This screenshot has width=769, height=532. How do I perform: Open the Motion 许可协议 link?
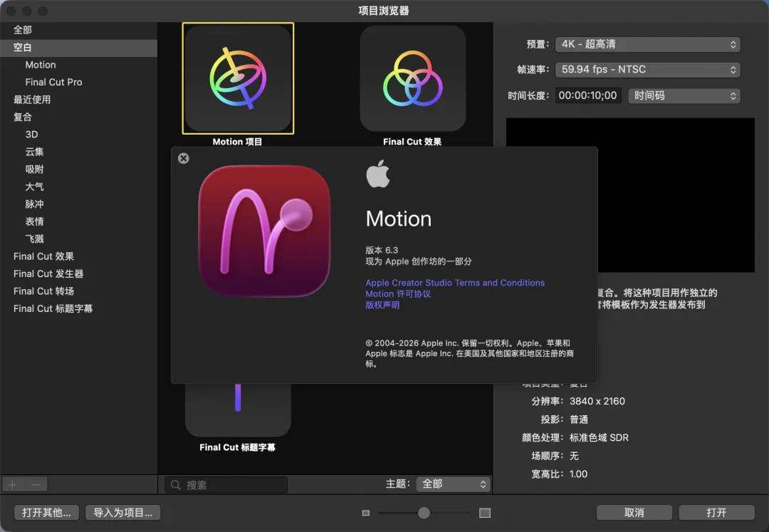(x=398, y=293)
